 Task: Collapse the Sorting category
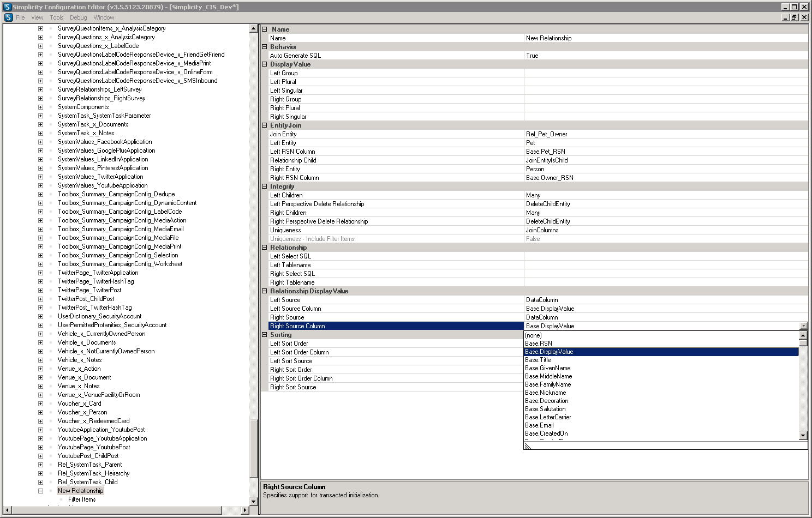(x=265, y=335)
